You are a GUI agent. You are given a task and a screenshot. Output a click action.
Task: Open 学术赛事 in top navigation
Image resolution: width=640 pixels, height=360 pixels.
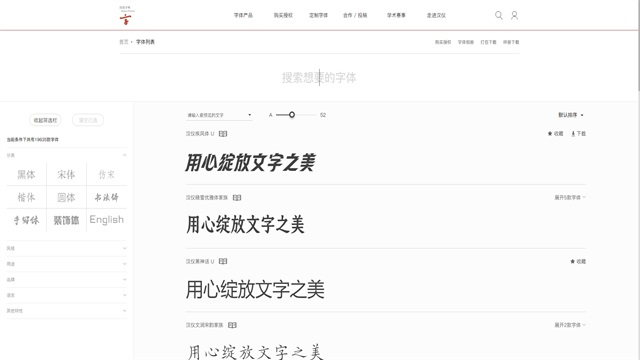tap(396, 16)
